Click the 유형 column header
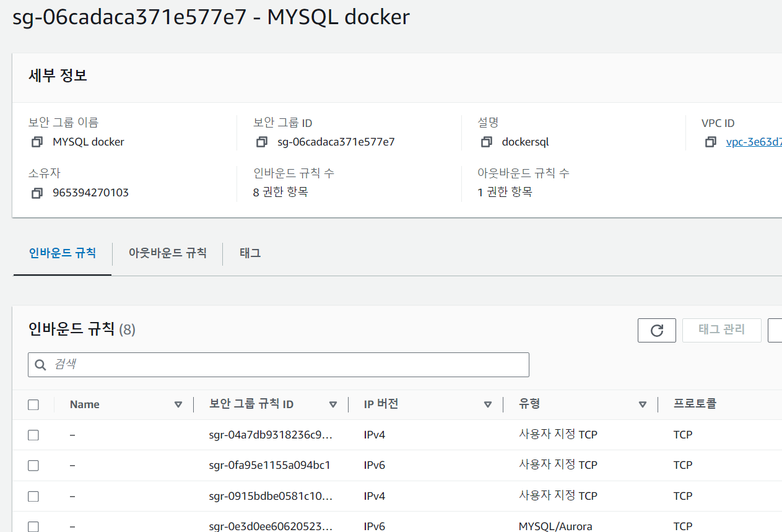This screenshot has height=532, width=782. (x=529, y=404)
